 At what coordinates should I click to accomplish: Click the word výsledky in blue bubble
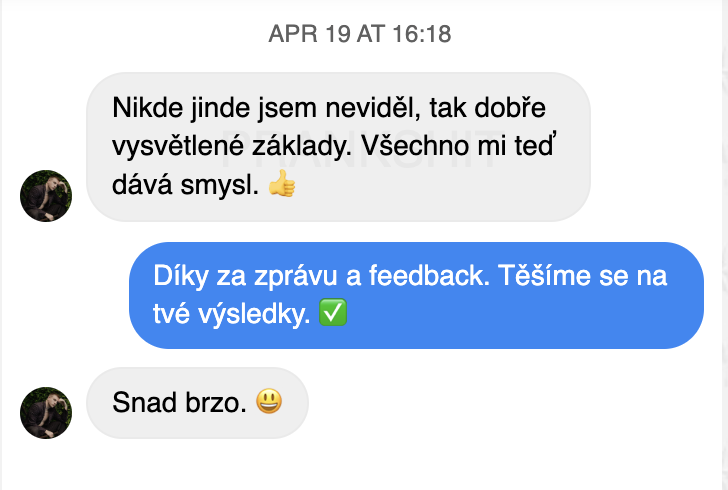pyautogui.click(x=254, y=314)
